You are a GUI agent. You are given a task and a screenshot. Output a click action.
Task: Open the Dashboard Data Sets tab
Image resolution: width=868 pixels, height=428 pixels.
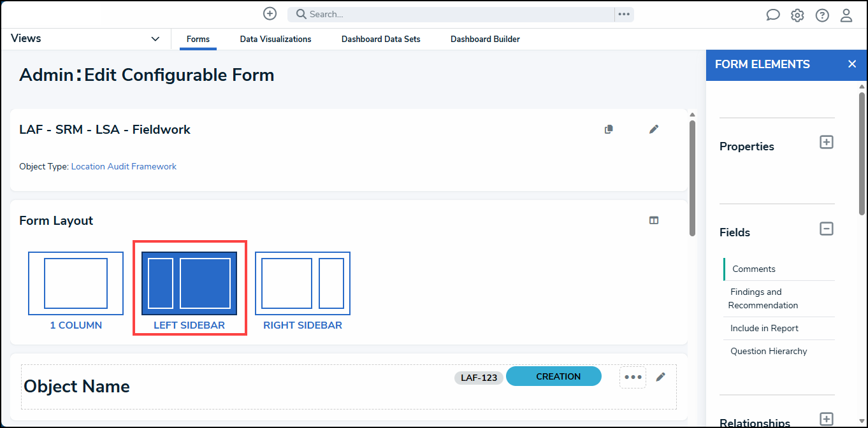pos(381,39)
